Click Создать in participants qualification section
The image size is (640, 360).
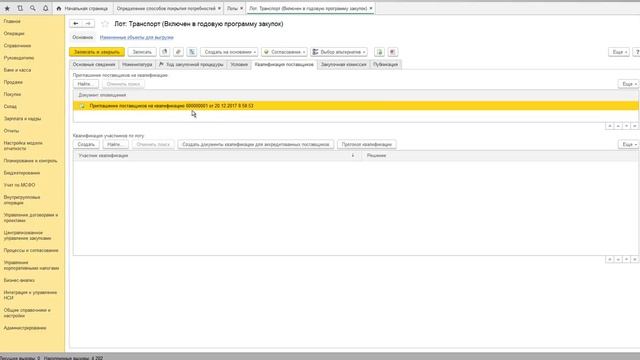(86, 144)
